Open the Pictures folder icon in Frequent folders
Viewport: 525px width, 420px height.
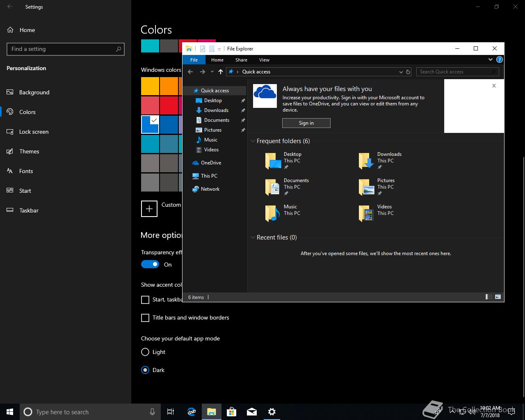366,187
